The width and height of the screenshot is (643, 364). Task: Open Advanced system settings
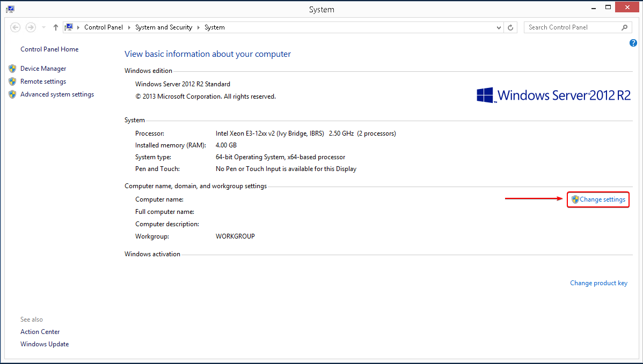[57, 94]
